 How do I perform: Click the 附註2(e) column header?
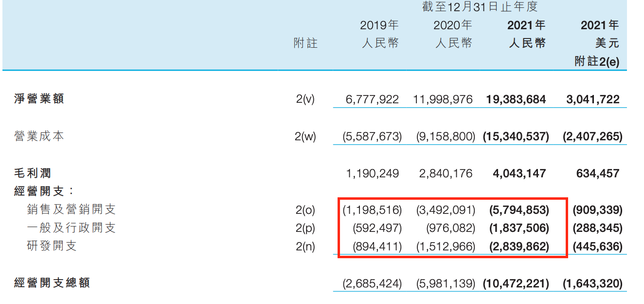(597, 62)
